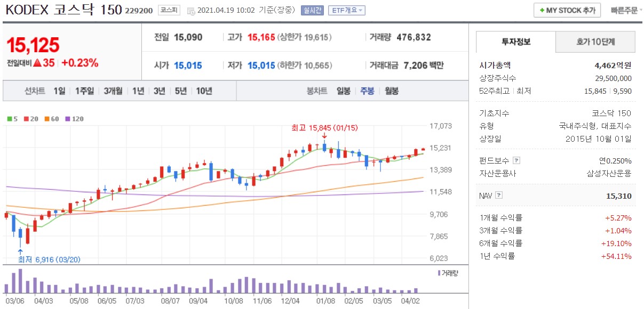Click the current price 15,125
The height and width of the screenshot is (309, 644).
coord(33,46)
